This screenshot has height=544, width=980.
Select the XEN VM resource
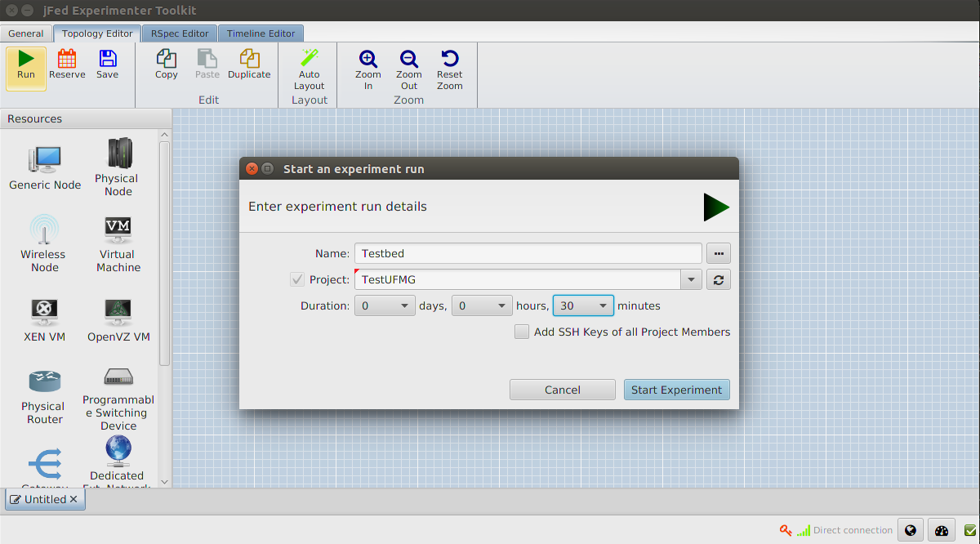(44, 319)
